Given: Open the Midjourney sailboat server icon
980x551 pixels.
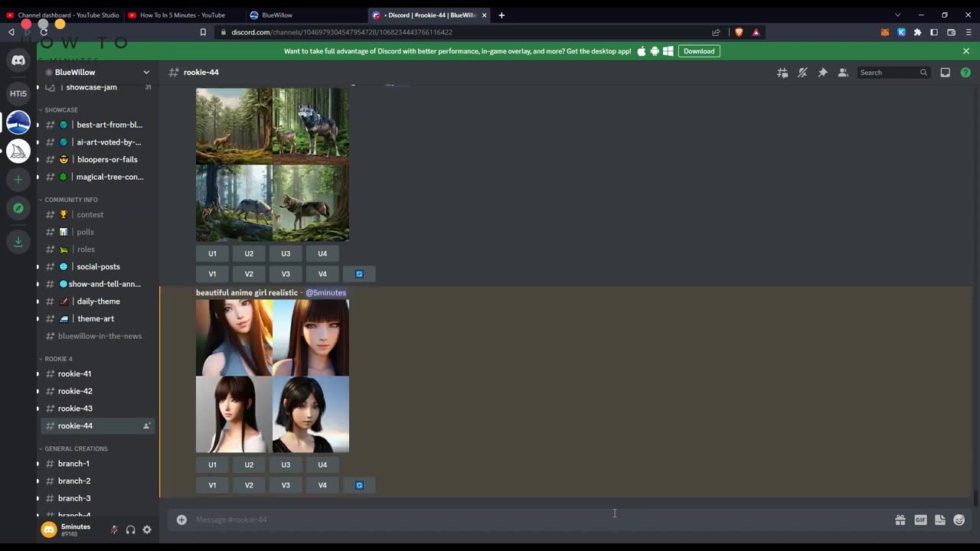Looking at the screenshot, I should pyautogui.click(x=18, y=151).
